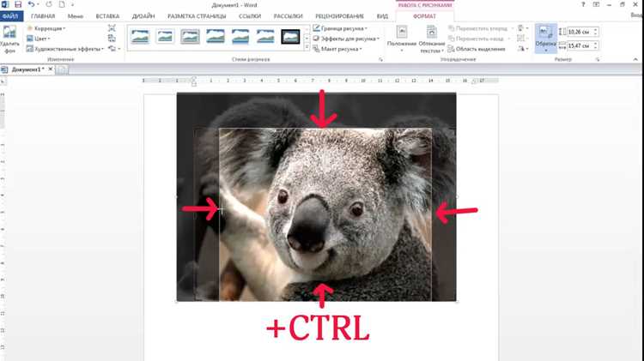Screen dimensions: 644x361
Task: Open the Обтекание текстом (Wrap Text) menu
Action: tap(432, 39)
